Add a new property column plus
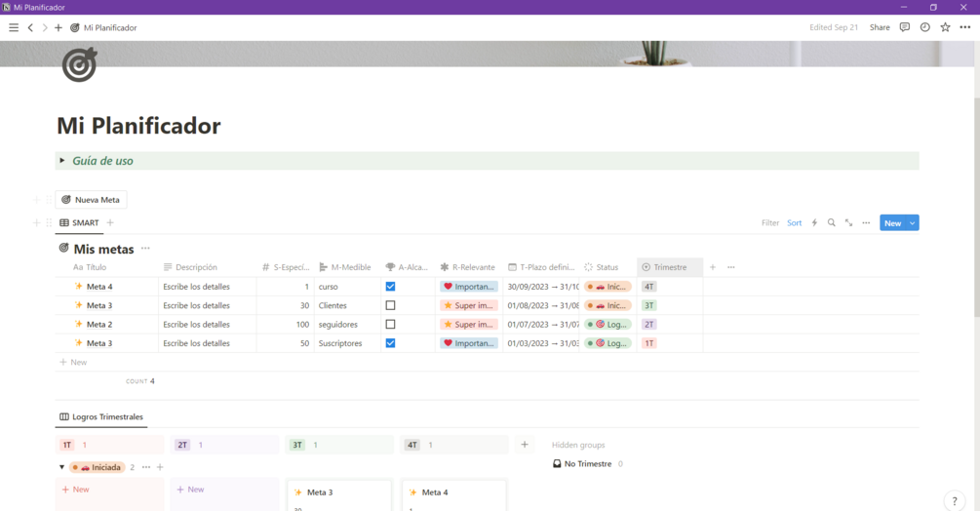This screenshot has height=511, width=980. (x=713, y=267)
